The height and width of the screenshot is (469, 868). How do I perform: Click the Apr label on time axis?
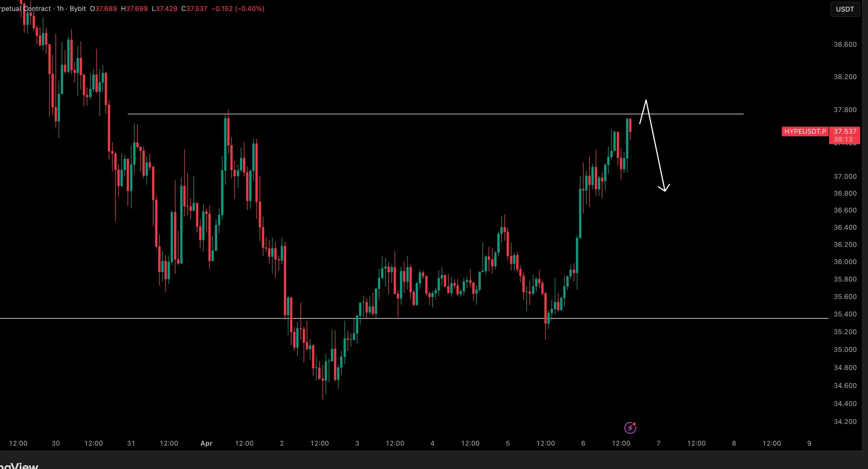pos(206,443)
